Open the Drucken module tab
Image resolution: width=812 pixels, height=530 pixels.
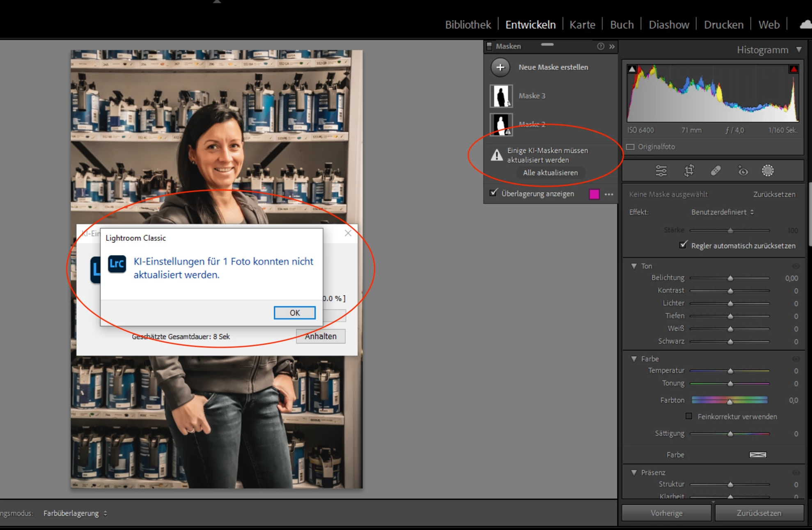[x=723, y=25]
